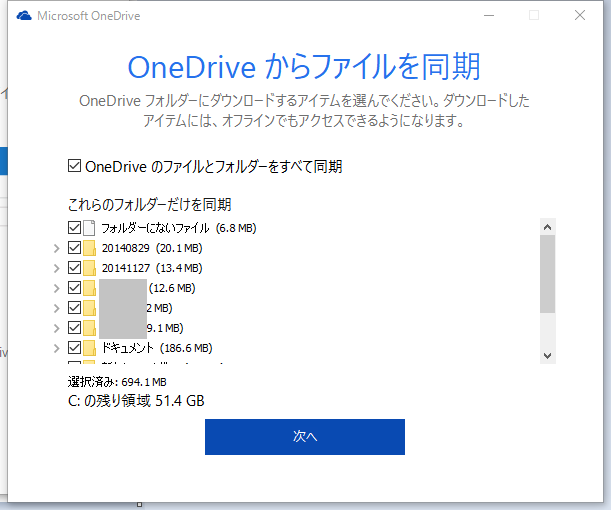The width and height of the screenshot is (611, 510).
Task: Click scrollbar up arrow in folder list
Action: (x=547, y=227)
